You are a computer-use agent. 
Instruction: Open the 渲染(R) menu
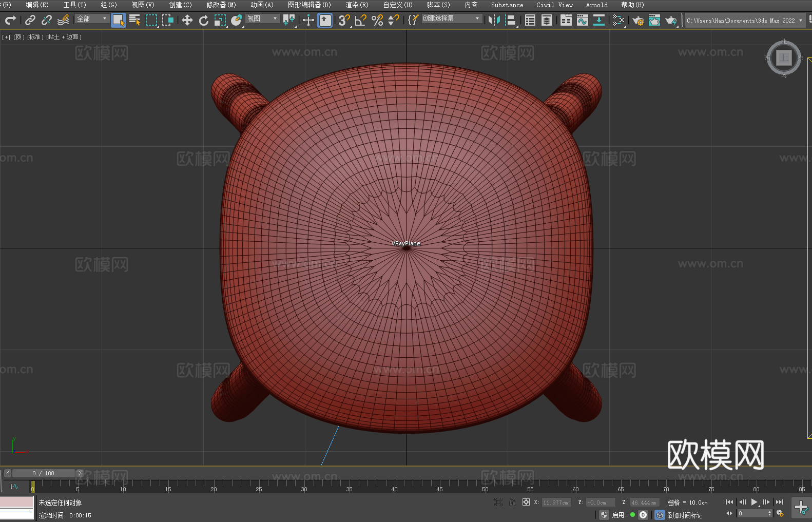pos(357,5)
